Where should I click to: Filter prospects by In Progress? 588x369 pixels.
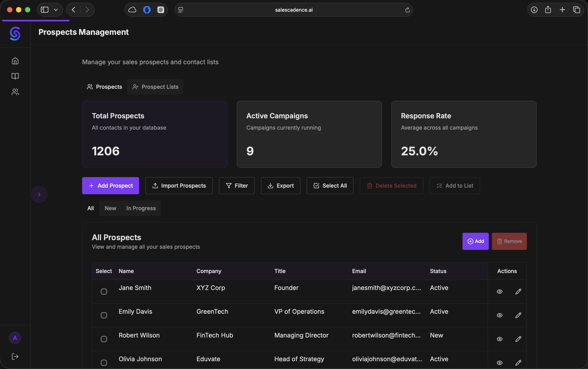click(141, 208)
